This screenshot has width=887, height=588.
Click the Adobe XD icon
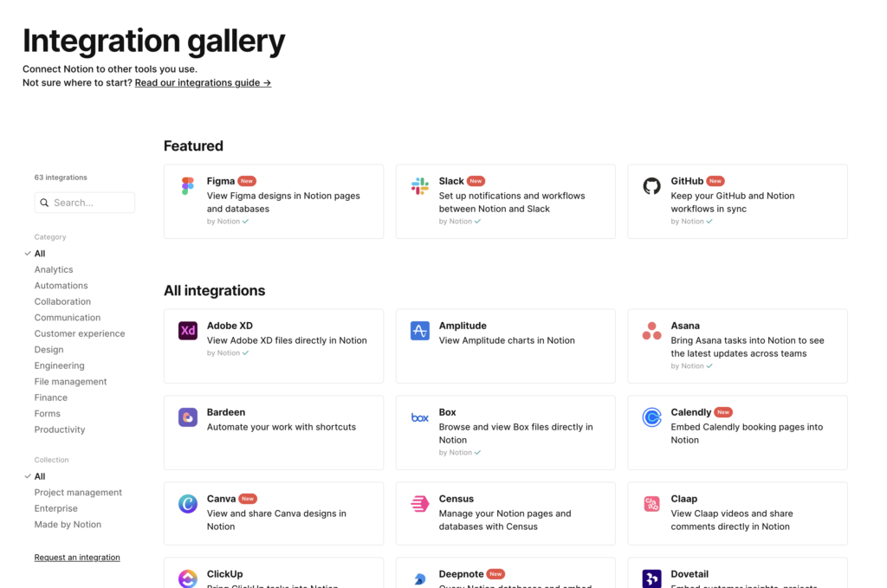187,331
